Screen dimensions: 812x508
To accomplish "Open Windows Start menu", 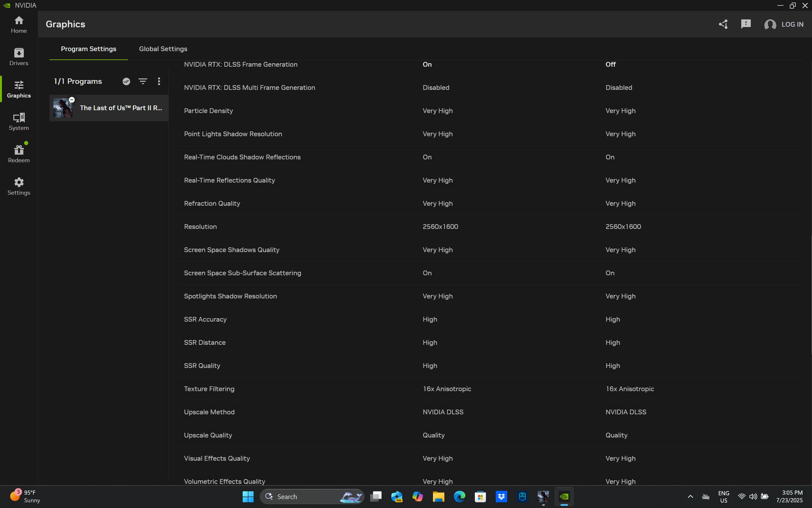I will pyautogui.click(x=248, y=497).
